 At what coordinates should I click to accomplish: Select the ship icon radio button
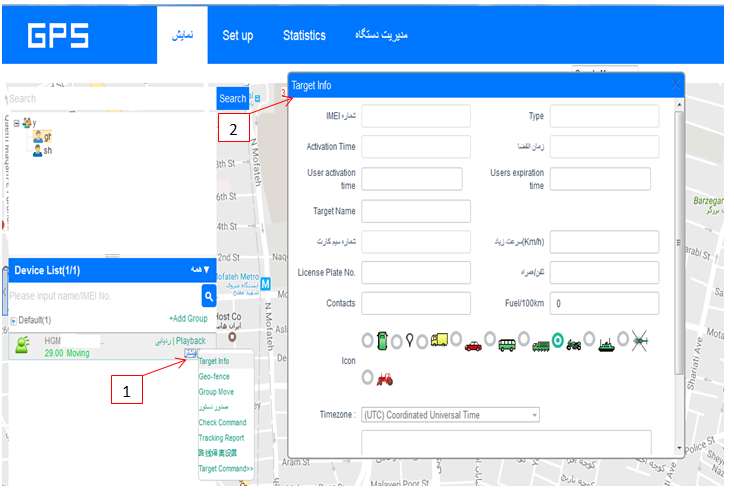tap(589, 338)
